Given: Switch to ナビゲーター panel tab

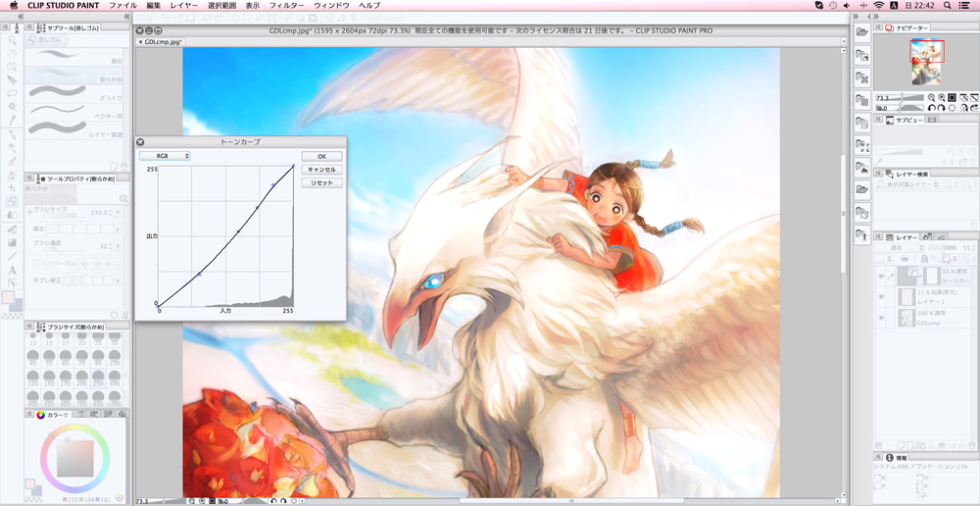Looking at the screenshot, I should coord(906,27).
